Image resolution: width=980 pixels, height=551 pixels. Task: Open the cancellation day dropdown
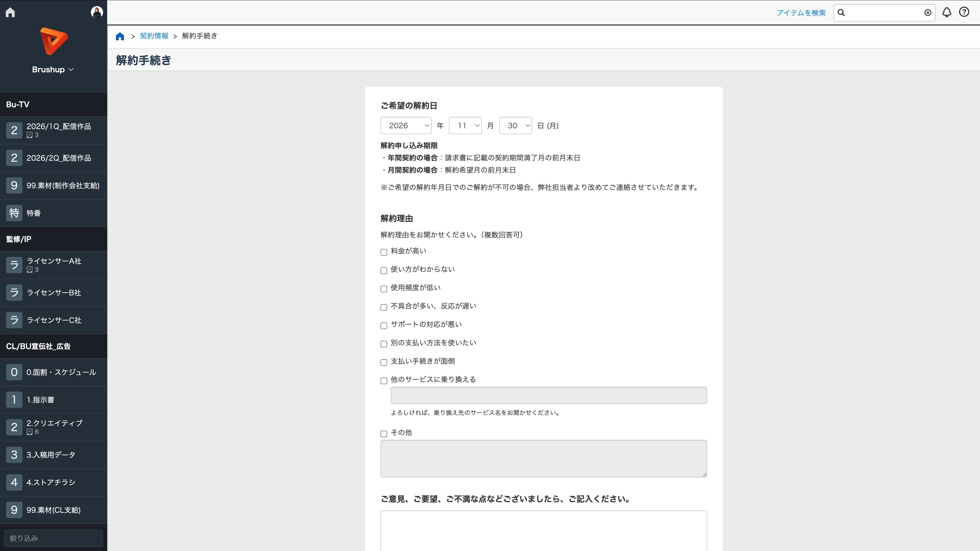click(x=516, y=126)
